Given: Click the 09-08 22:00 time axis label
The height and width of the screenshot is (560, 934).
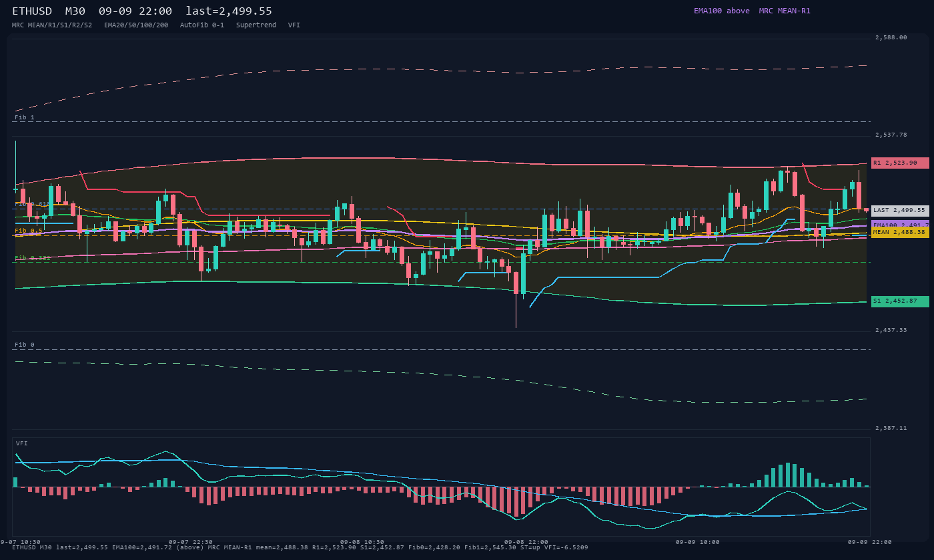Looking at the screenshot, I should click(x=526, y=542).
